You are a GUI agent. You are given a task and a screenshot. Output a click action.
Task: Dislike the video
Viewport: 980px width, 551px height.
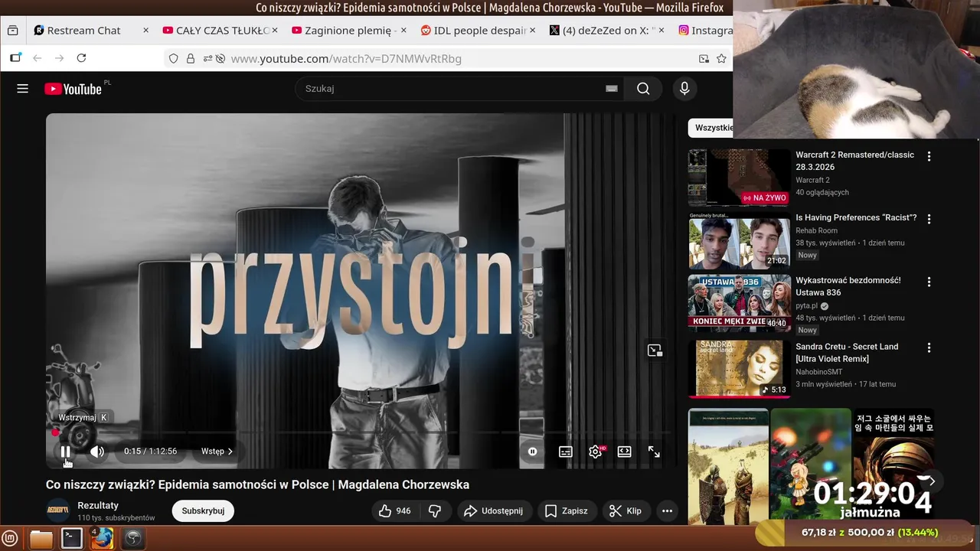(x=434, y=510)
